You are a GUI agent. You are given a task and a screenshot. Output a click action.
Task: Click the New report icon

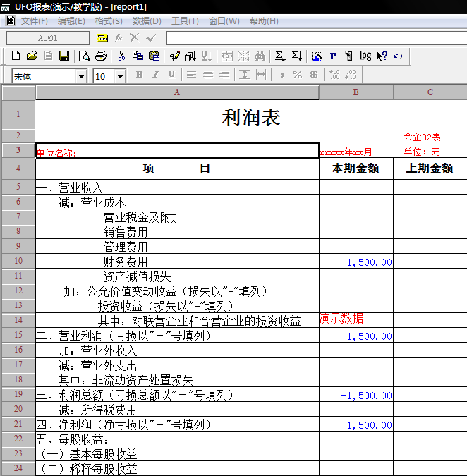16,56
